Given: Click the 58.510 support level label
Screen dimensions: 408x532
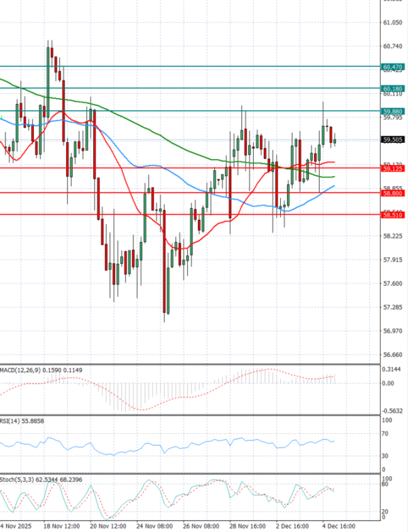Looking at the screenshot, I should (394, 215).
